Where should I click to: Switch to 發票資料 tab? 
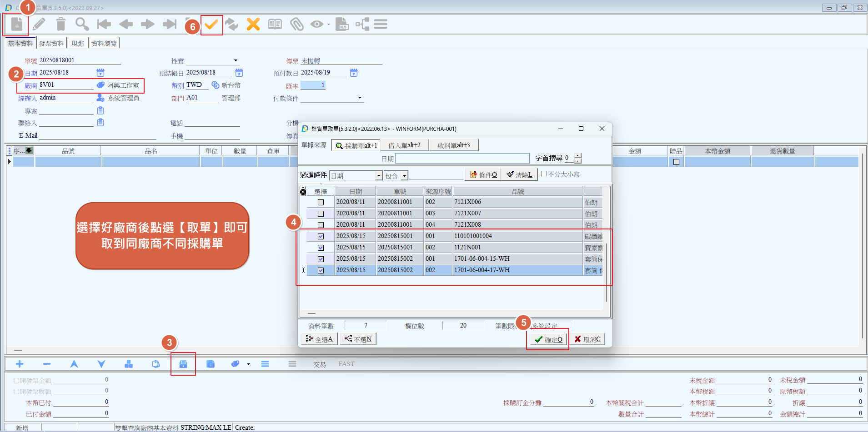[51, 43]
